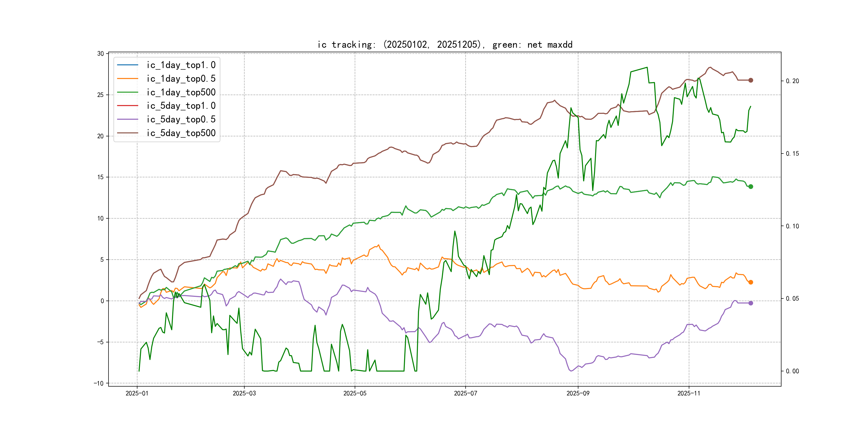Click the brown endpoint marker dot
The height and width of the screenshot is (434, 868).
[750, 80]
